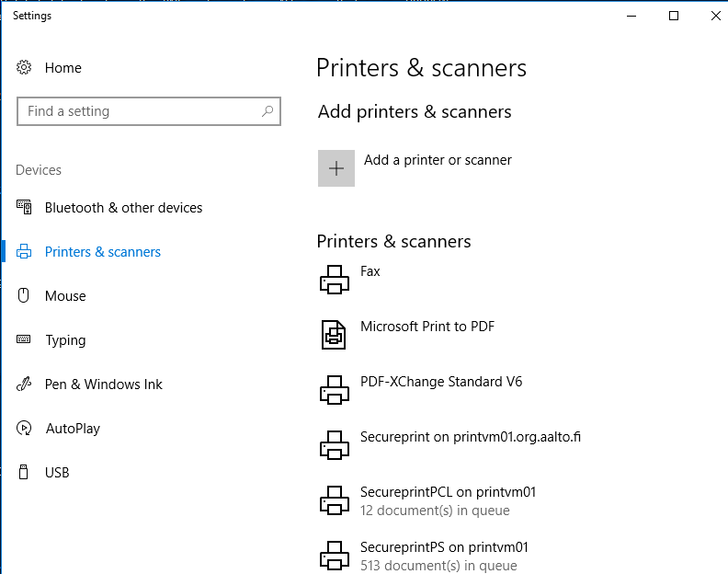Open Pen & Windows Ink settings
Viewport: 728px width, 574px height.
pyautogui.click(x=103, y=385)
